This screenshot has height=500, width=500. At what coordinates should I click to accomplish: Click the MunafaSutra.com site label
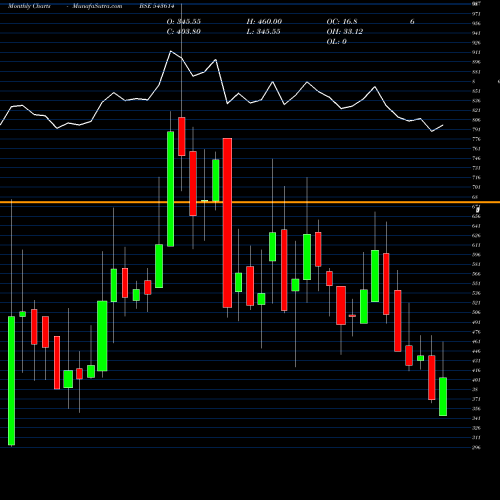(x=97, y=6)
